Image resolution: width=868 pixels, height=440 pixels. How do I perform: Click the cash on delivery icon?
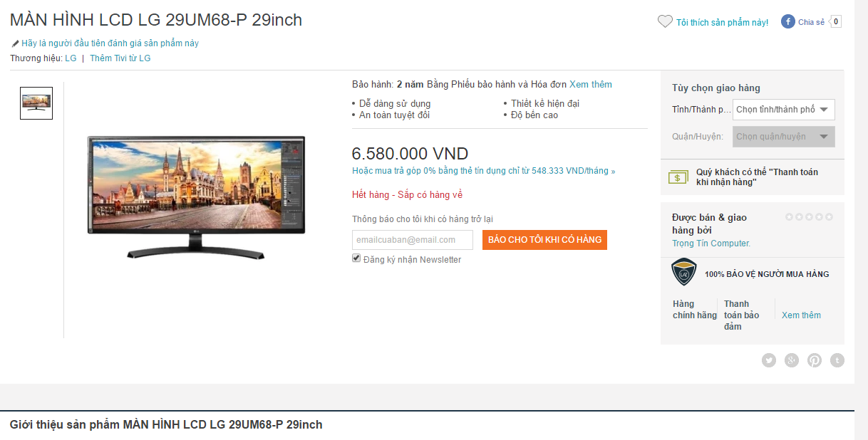click(x=678, y=177)
